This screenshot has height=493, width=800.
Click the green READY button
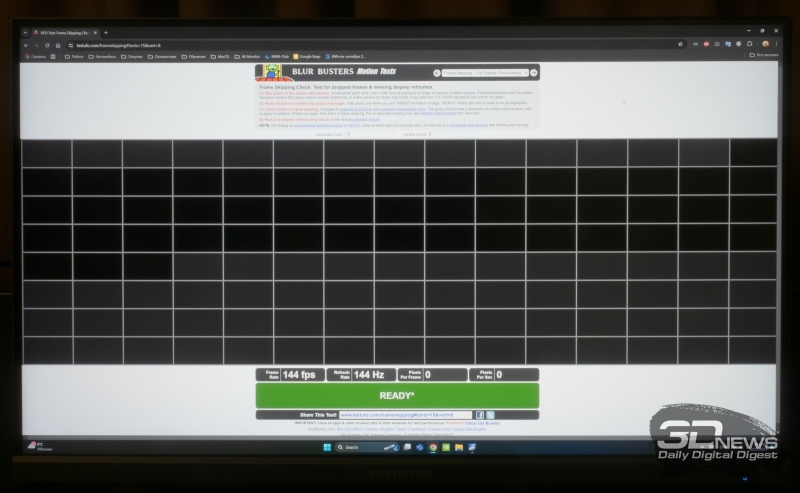397,395
